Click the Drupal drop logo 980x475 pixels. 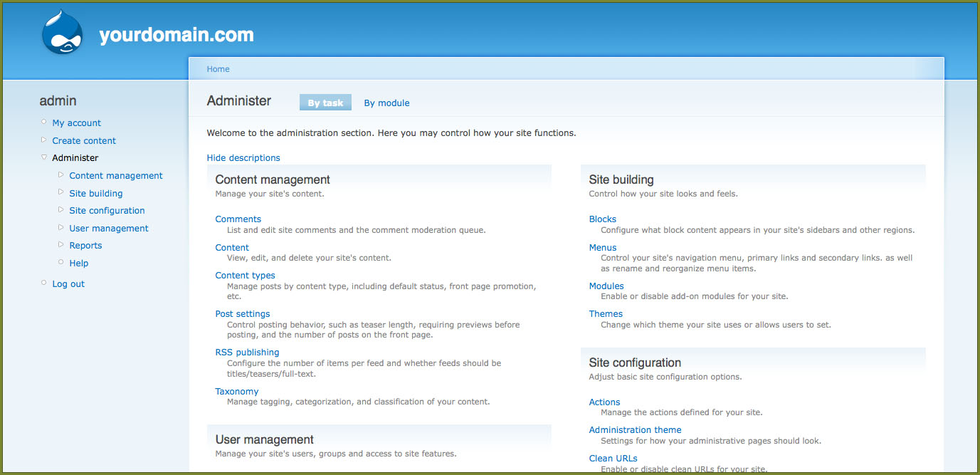pos(63,33)
